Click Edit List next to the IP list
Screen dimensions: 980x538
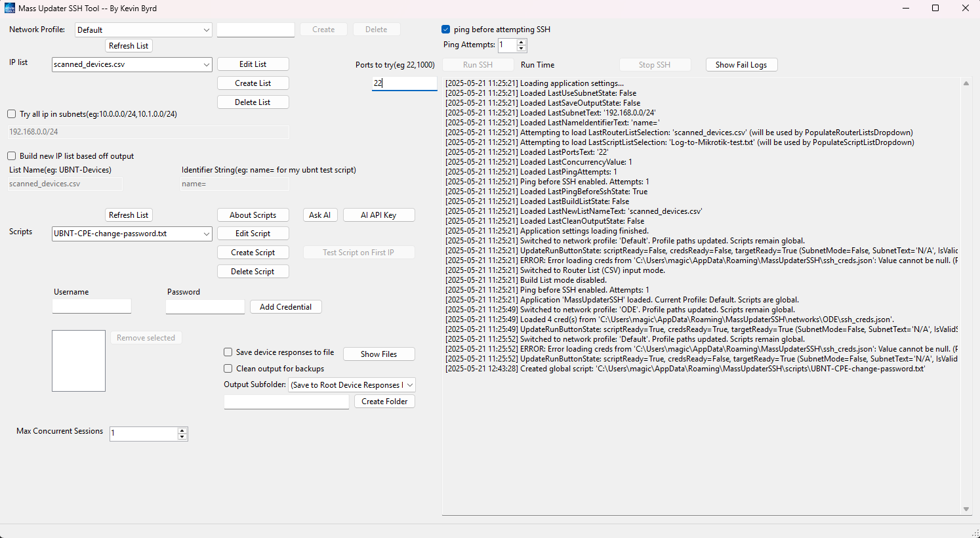tap(253, 64)
